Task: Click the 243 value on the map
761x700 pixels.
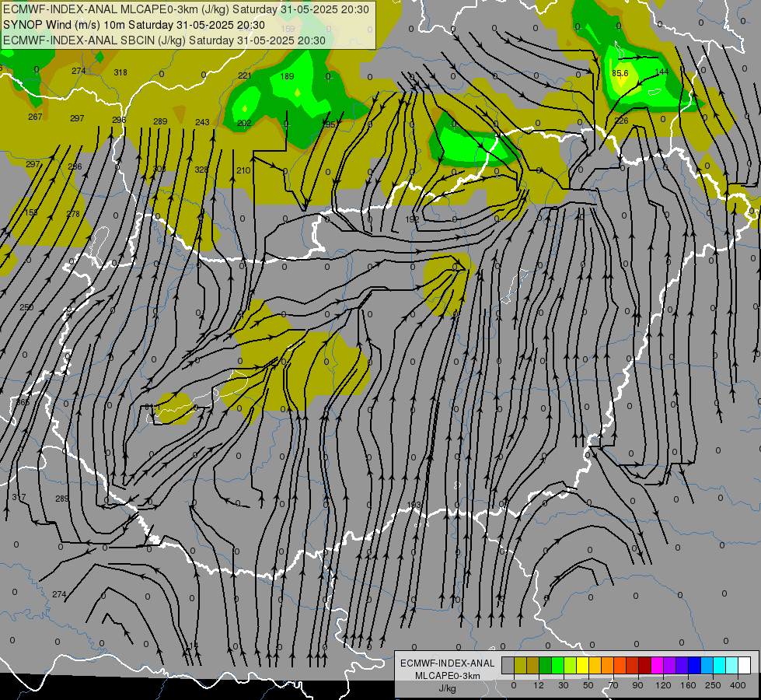Action: click(202, 122)
